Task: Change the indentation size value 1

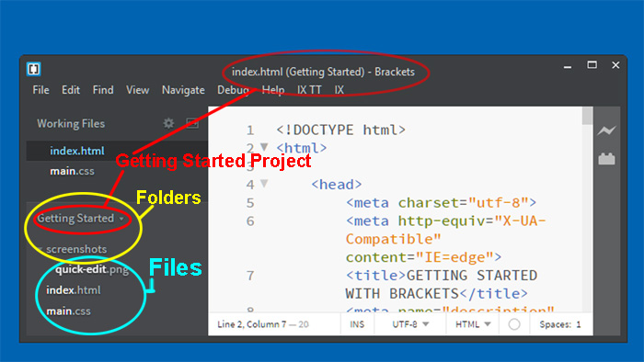Action: point(579,324)
